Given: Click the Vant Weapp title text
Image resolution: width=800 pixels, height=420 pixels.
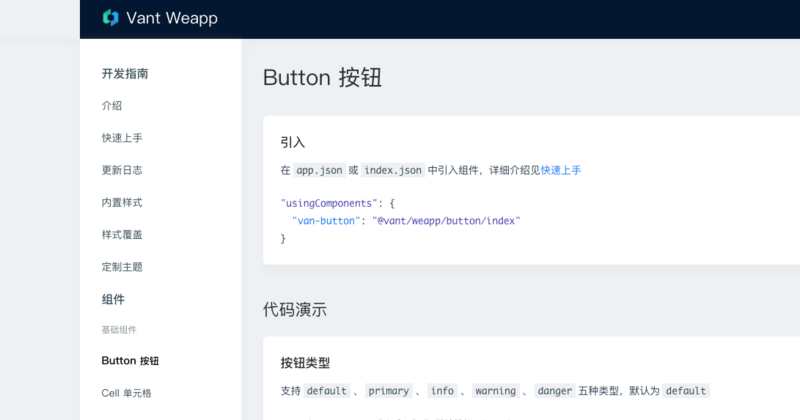Looking at the screenshot, I should coord(172,18).
